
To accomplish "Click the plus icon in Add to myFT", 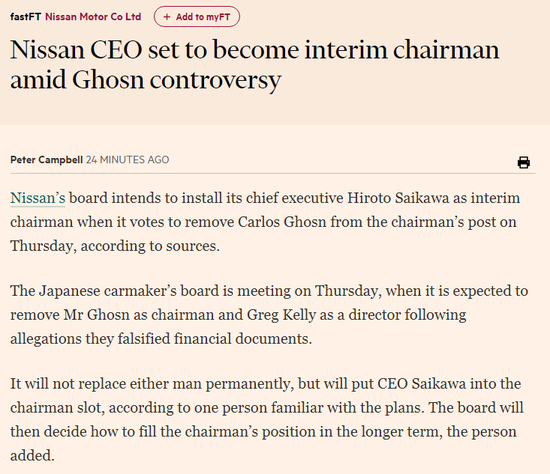I will click(x=167, y=17).
